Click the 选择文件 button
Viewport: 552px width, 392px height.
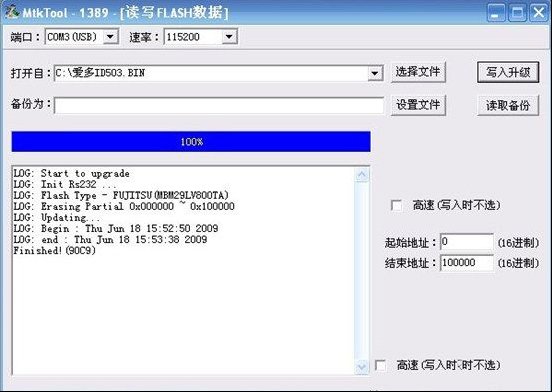click(418, 72)
